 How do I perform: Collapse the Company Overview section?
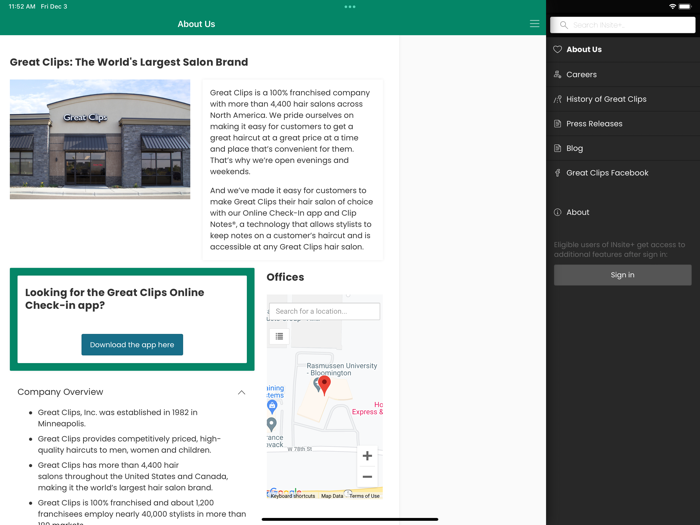(x=242, y=392)
